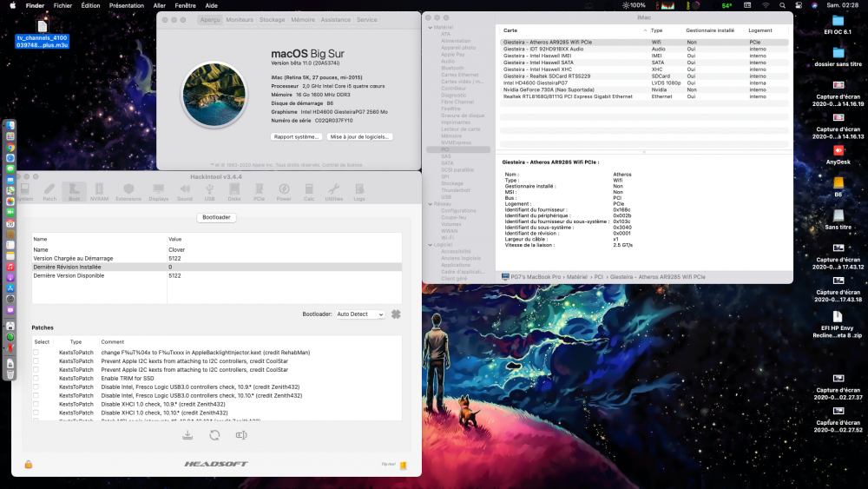Image resolution: width=868 pixels, height=489 pixels.
Task: Click the gear icon beside Bootloader dropdown
Action: tap(396, 314)
